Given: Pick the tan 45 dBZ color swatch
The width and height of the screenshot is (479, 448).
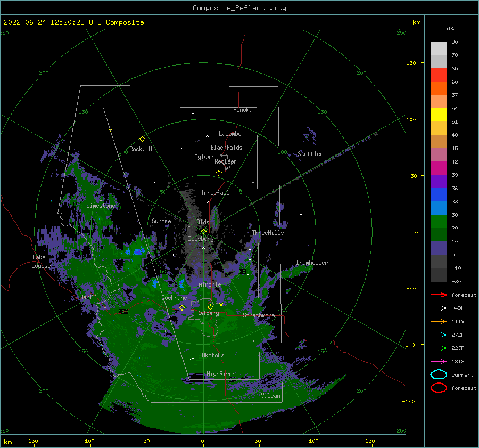Looking at the screenshot, I should pos(439,141).
